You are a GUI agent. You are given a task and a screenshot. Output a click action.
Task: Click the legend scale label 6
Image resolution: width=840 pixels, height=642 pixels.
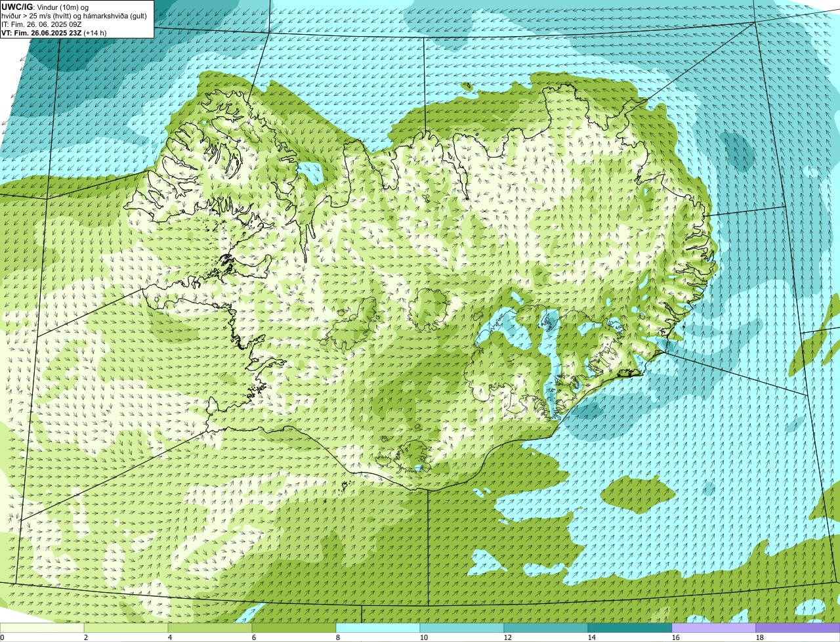pyautogui.click(x=254, y=637)
